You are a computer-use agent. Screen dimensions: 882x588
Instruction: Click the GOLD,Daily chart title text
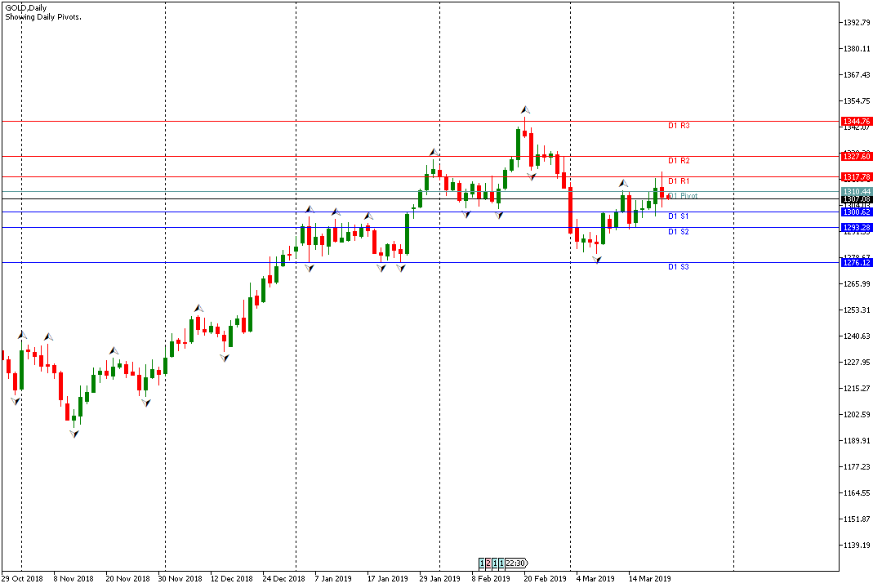tap(26, 8)
